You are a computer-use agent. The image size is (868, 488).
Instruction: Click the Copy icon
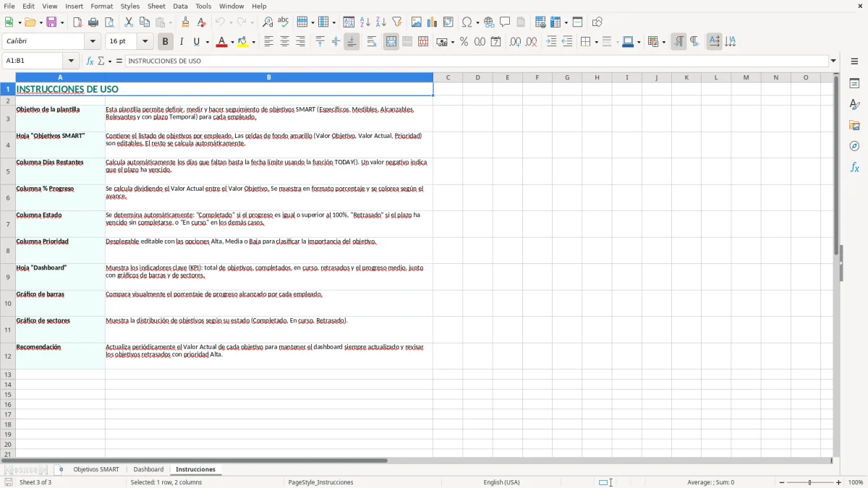click(145, 22)
